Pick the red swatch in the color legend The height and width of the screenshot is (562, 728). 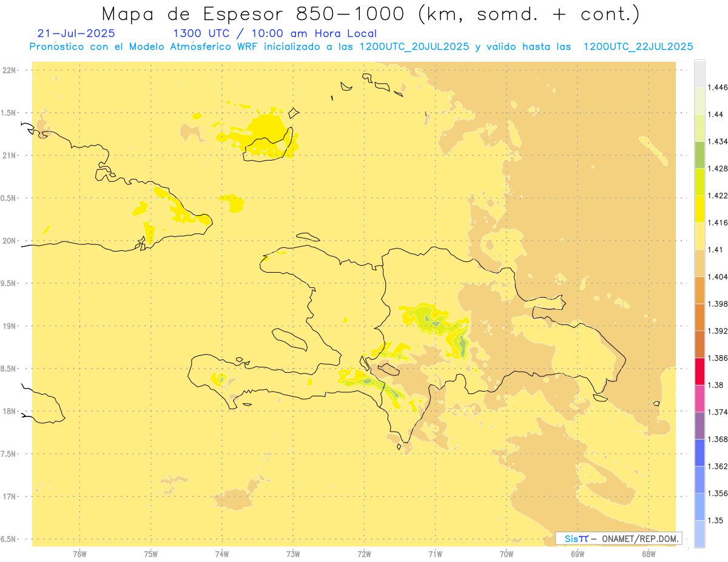coord(699,372)
